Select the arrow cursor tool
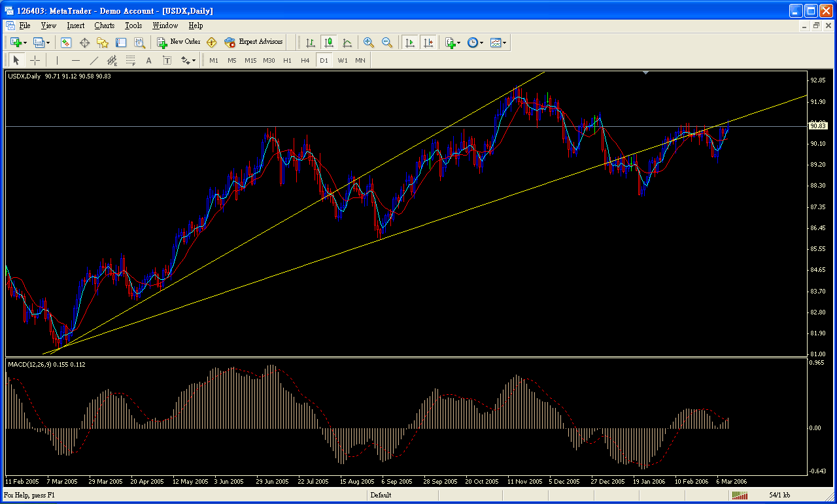 [x=16, y=60]
